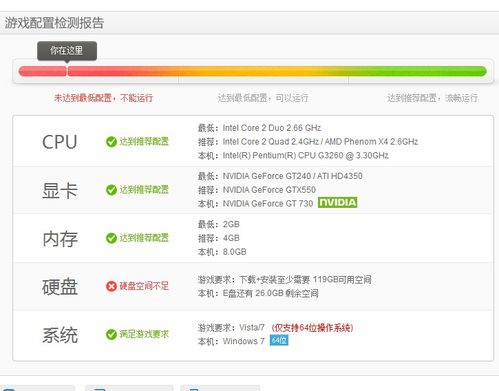The height and width of the screenshot is (391, 499).
Task: Click the red 硬盘空间不足 status text
Action: (x=144, y=286)
